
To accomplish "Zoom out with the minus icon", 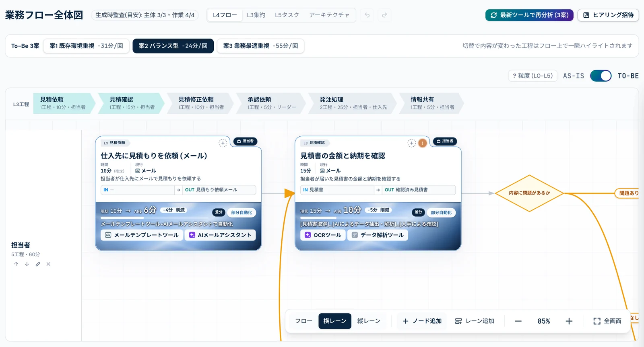I will click(x=518, y=321).
